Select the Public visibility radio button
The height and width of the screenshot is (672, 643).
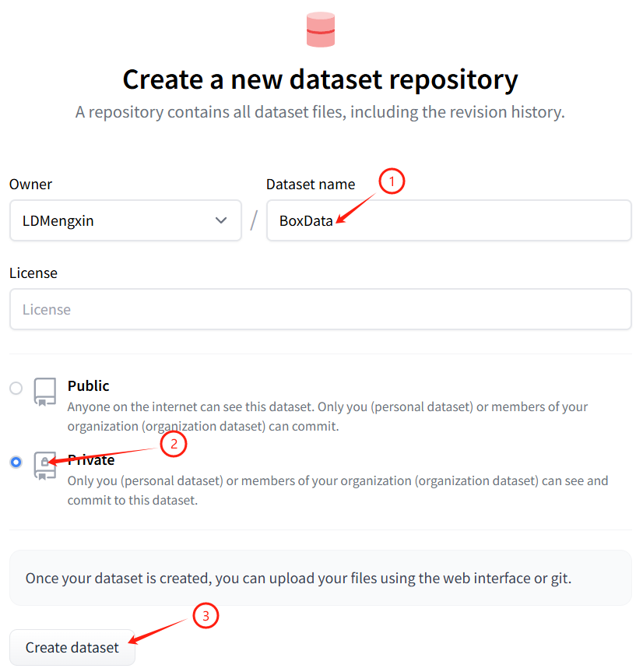(16, 388)
